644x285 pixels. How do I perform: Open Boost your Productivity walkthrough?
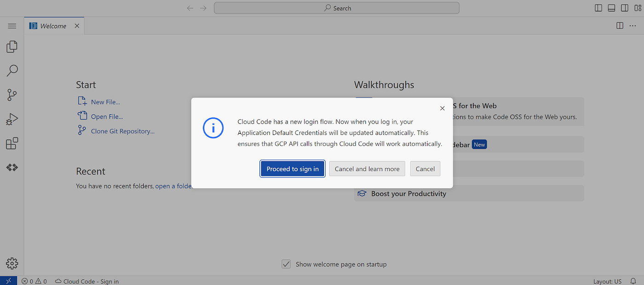click(469, 194)
